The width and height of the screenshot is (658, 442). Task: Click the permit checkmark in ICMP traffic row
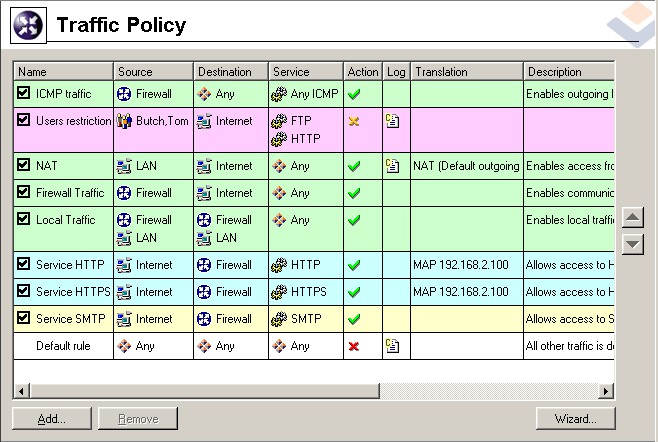point(354,94)
